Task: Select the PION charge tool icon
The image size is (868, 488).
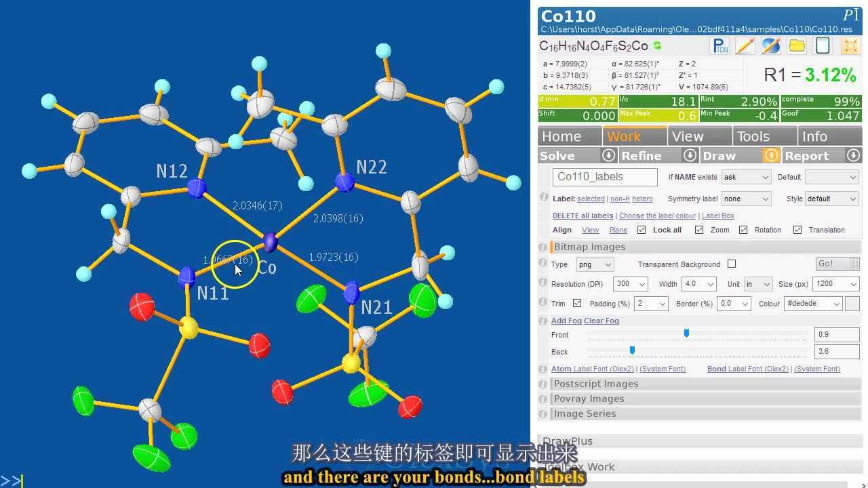Action: click(x=719, y=45)
